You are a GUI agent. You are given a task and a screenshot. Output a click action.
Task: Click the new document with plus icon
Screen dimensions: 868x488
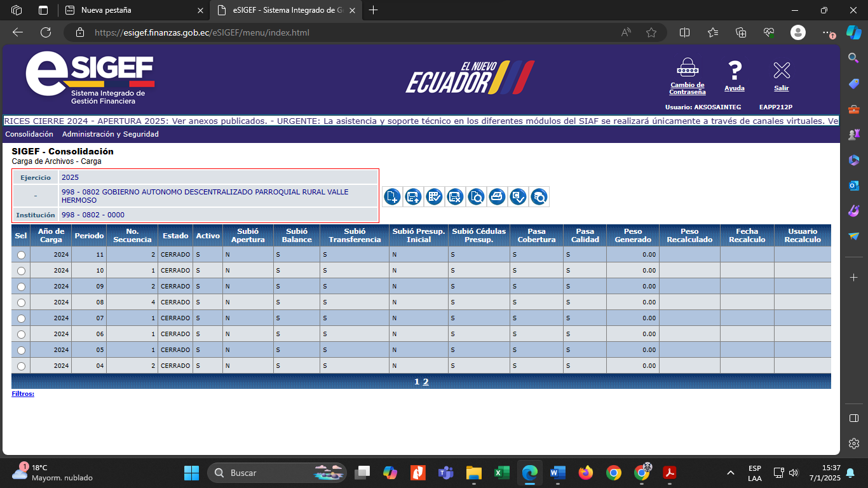coord(392,197)
